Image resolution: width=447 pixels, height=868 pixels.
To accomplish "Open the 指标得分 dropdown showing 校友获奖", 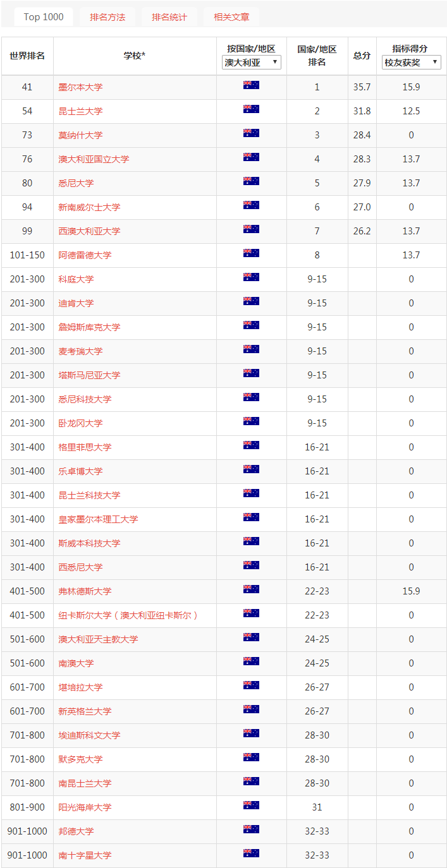I will (412, 63).
